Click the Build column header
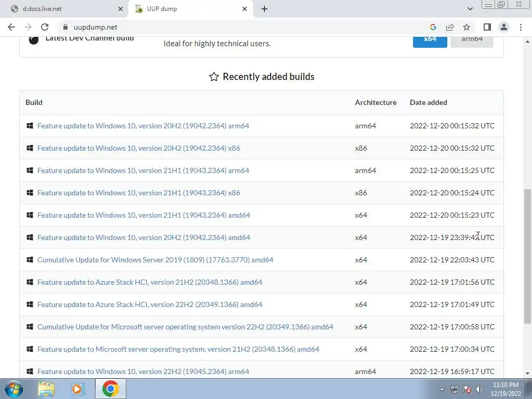The height and width of the screenshot is (399, 532). coord(34,102)
